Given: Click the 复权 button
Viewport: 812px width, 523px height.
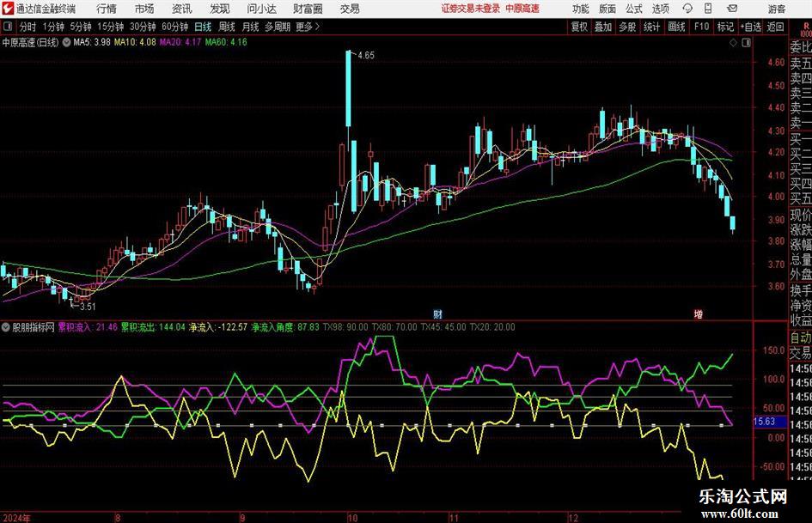Looking at the screenshot, I should (x=579, y=27).
